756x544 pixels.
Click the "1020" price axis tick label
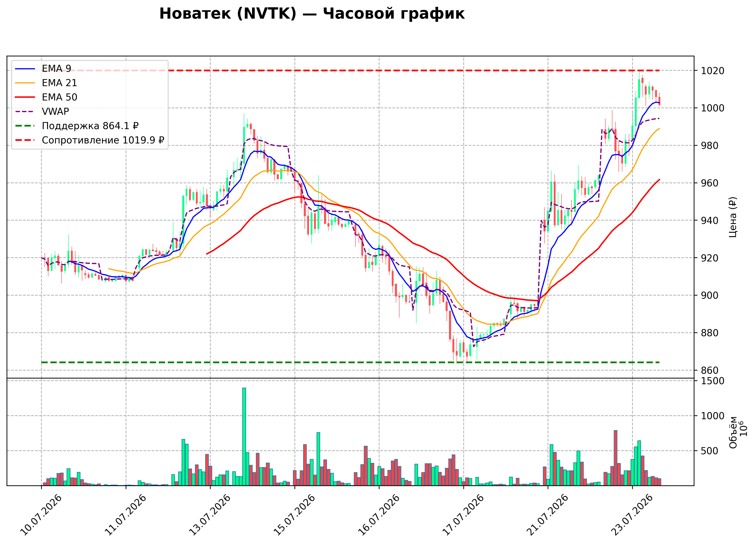[713, 71]
